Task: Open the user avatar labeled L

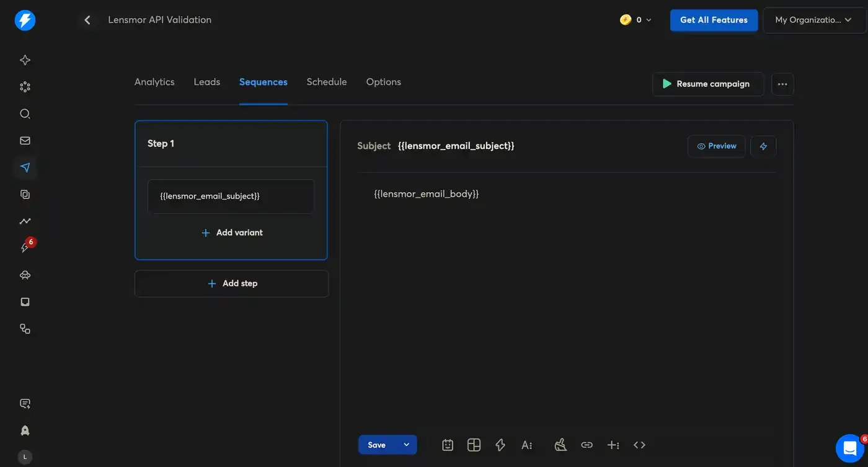Action: [x=25, y=457]
